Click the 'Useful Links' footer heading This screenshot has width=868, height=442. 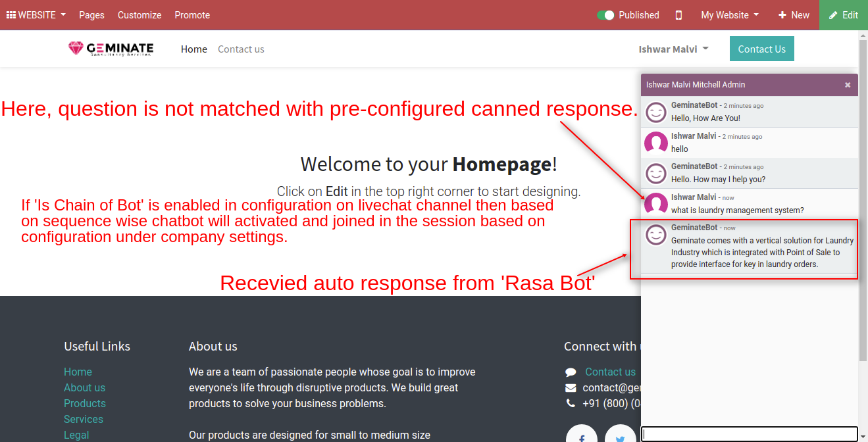(97, 346)
